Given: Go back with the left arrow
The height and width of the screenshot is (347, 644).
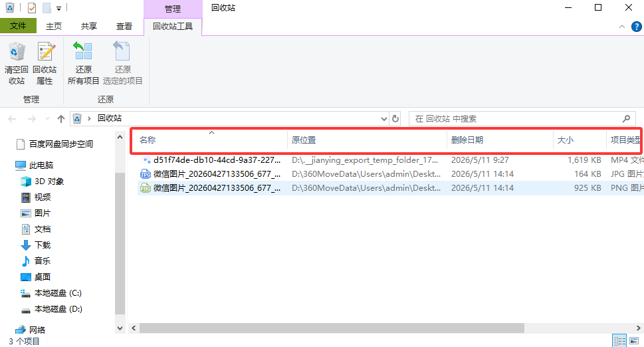Looking at the screenshot, I should pos(13,119).
